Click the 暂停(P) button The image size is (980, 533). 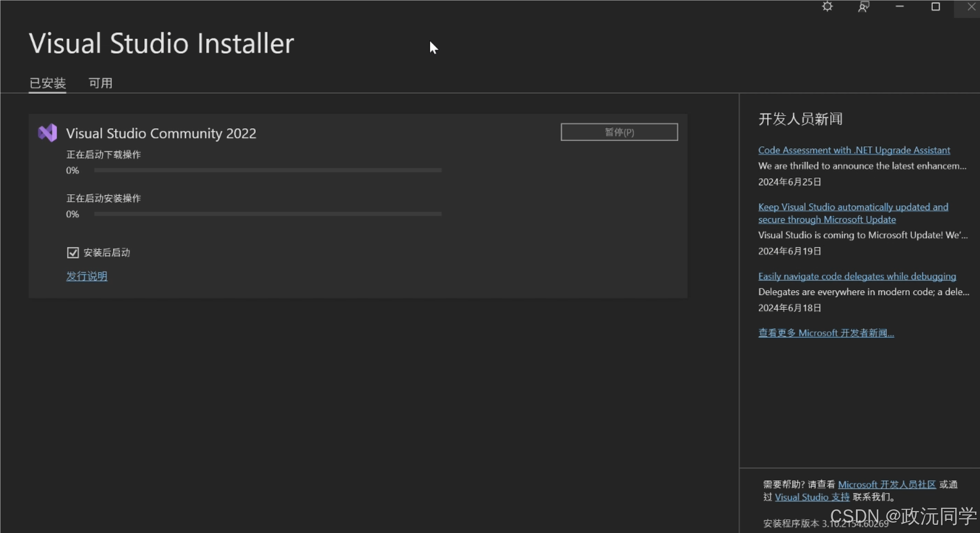[619, 132]
